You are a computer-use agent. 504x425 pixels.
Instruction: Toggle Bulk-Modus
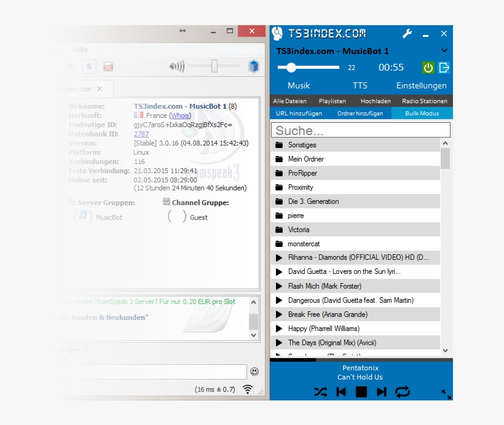coord(422,114)
